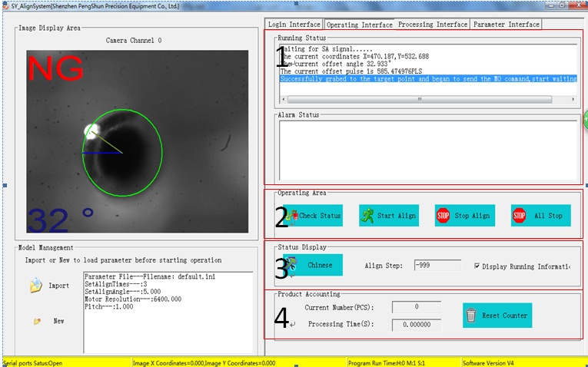Click the Align Step value field
Image resolution: width=588 pixels, height=367 pixels.
tap(437, 266)
